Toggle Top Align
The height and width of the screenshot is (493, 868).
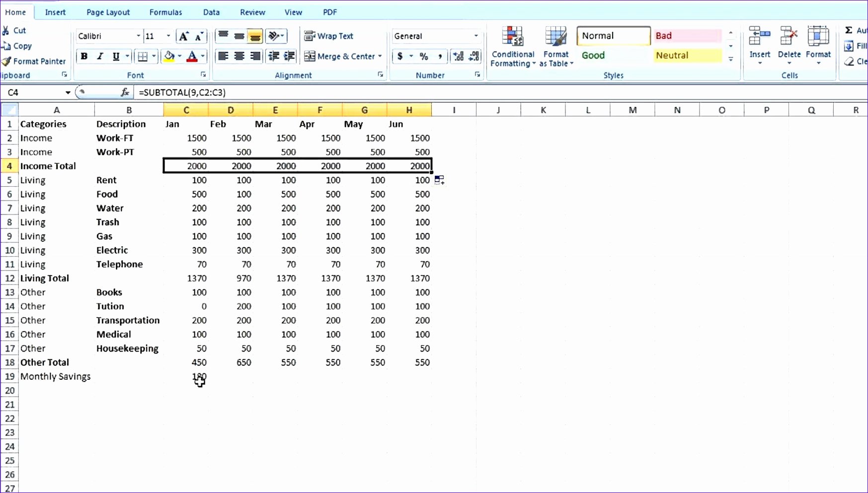[x=224, y=36]
